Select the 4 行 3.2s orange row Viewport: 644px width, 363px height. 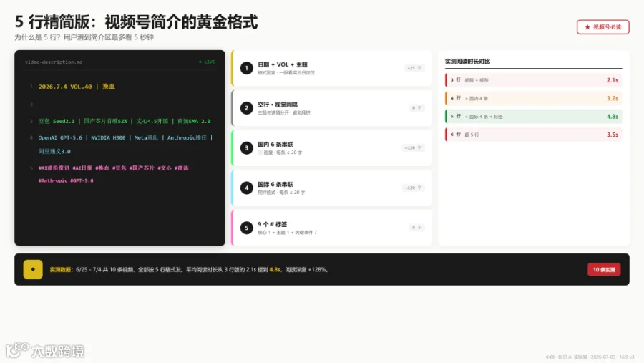point(534,98)
